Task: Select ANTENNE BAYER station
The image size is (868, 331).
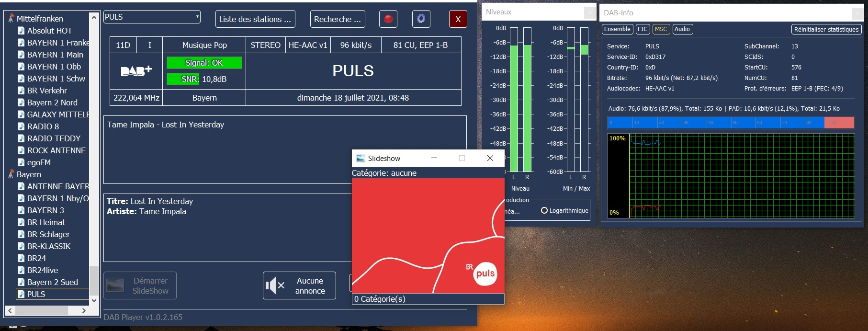Action: click(58, 186)
